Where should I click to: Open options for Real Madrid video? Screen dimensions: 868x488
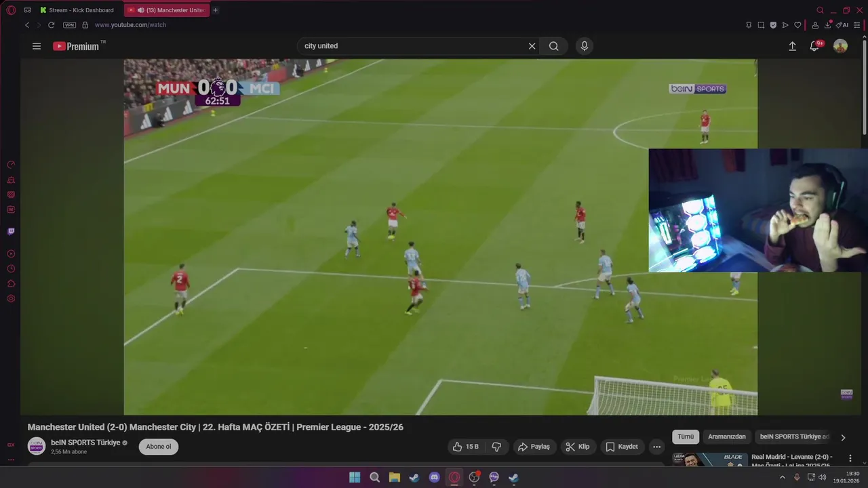[850, 458]
